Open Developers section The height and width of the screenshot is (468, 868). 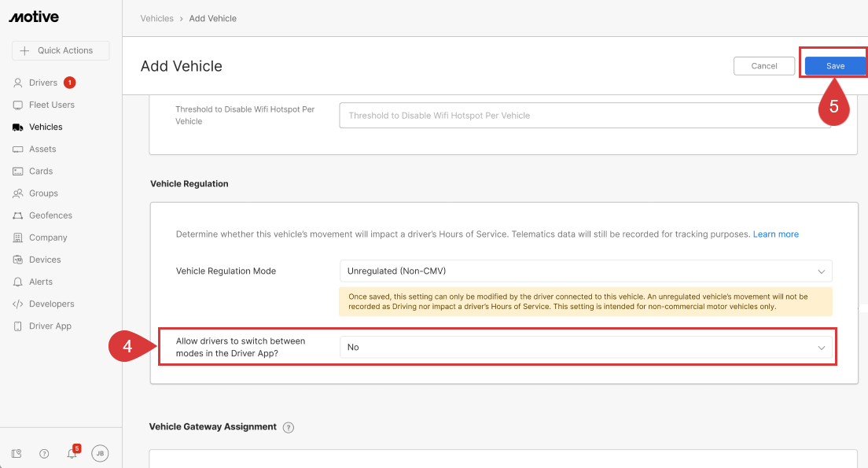(51, 304)
